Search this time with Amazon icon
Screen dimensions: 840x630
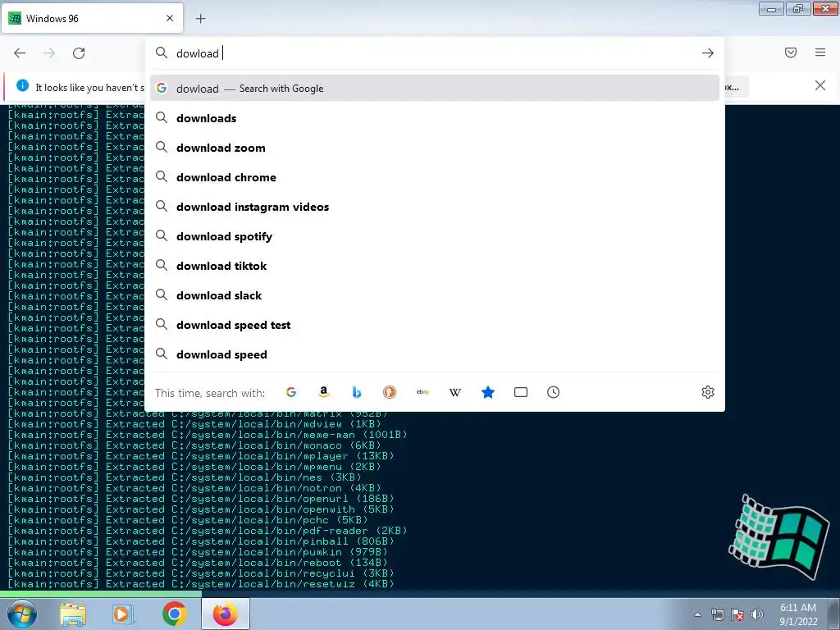pyautogui.click(x=323, y=392)
